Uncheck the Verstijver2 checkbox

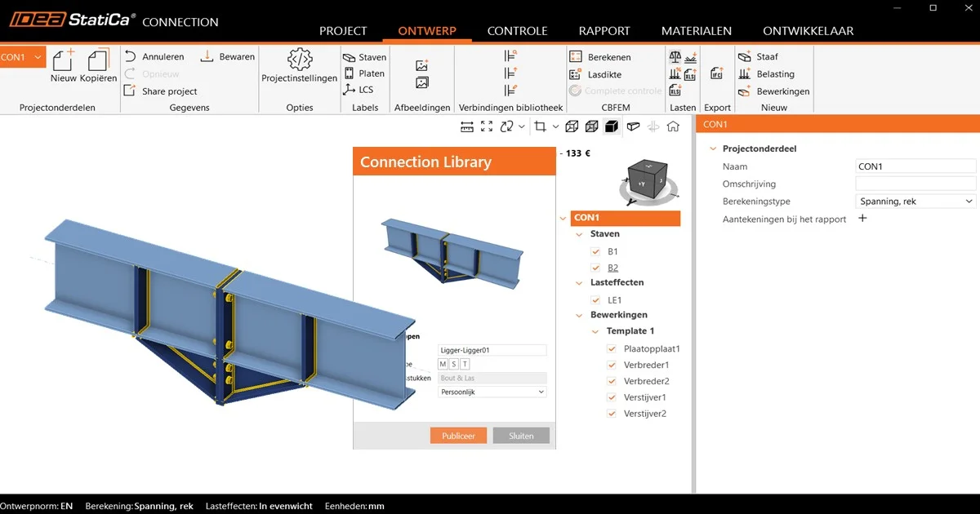point(612,414)
